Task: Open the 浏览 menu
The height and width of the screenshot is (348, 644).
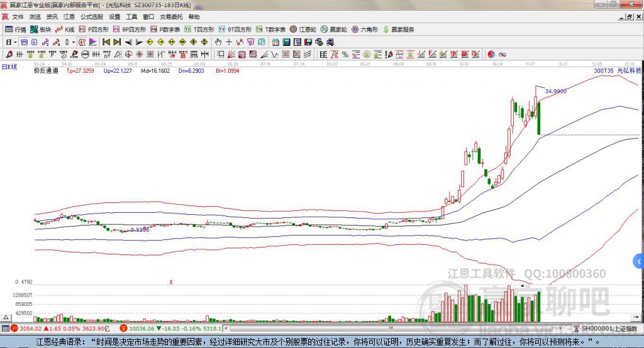Action: [35, 17]
